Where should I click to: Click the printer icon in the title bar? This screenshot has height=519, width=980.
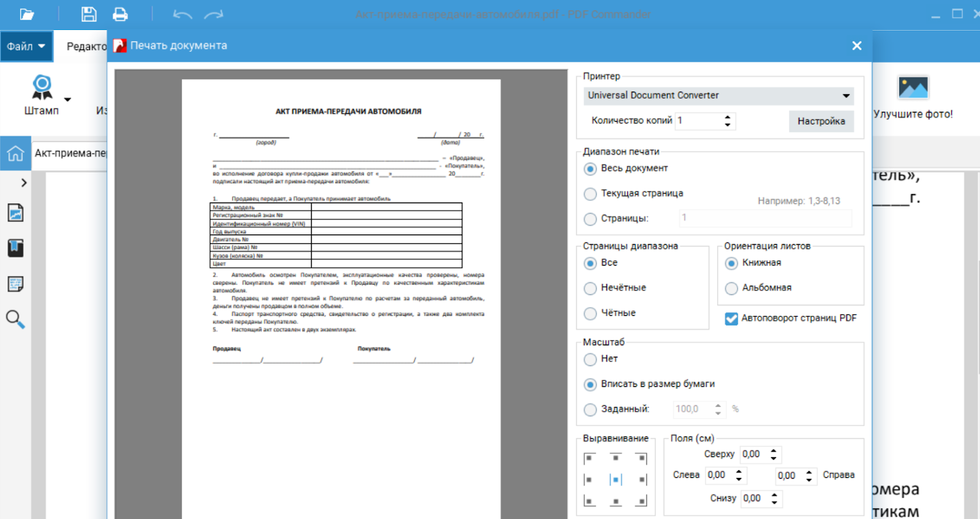pyautogui.click(x=121, y=14)
